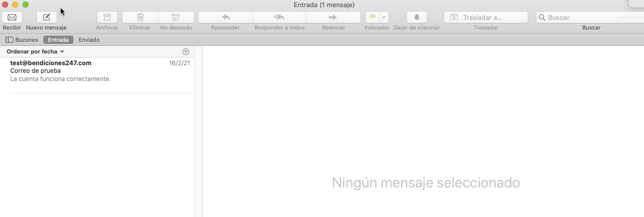Expand the Ordenar por fecha menu

point(35,51)
